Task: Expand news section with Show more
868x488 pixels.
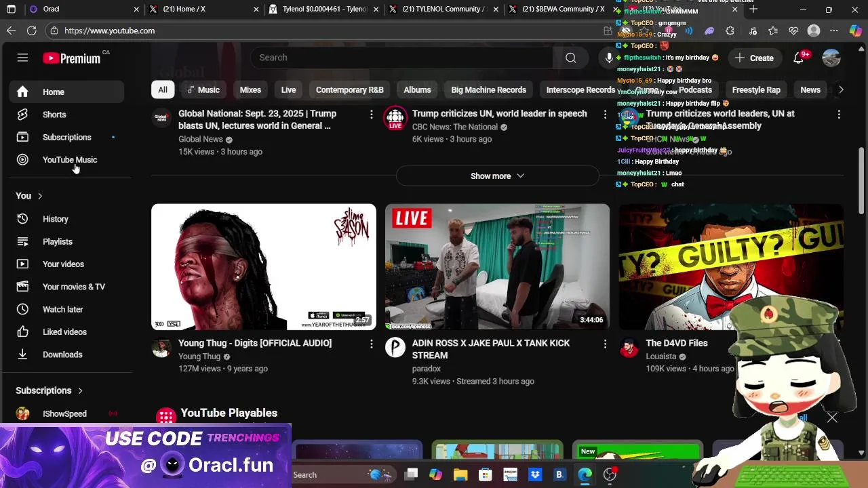Action: tap(497, 176)
